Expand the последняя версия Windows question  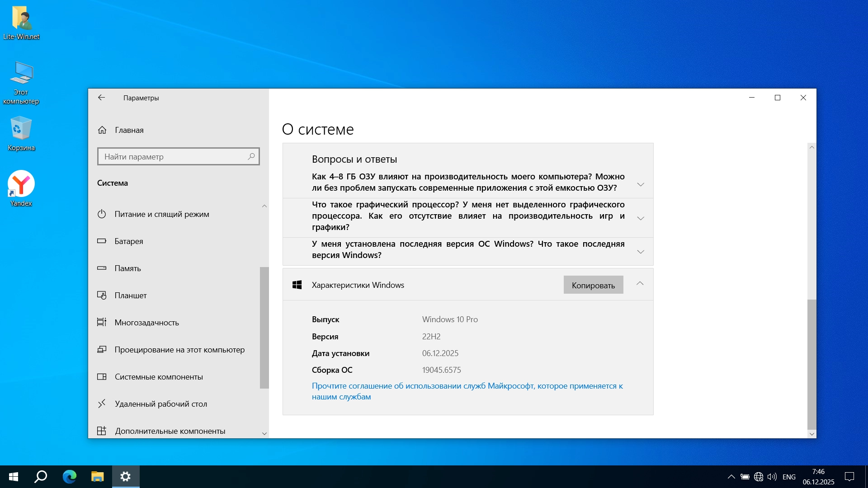(641, 252)
